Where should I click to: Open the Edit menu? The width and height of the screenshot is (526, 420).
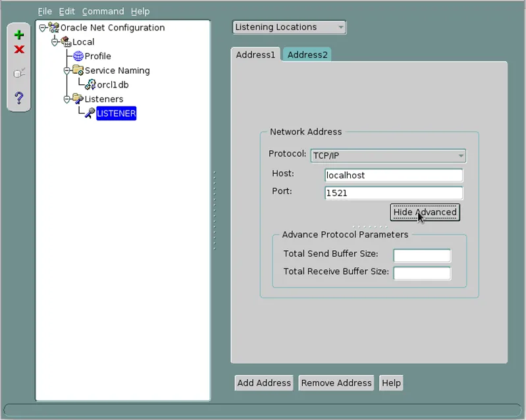[66, 11]
